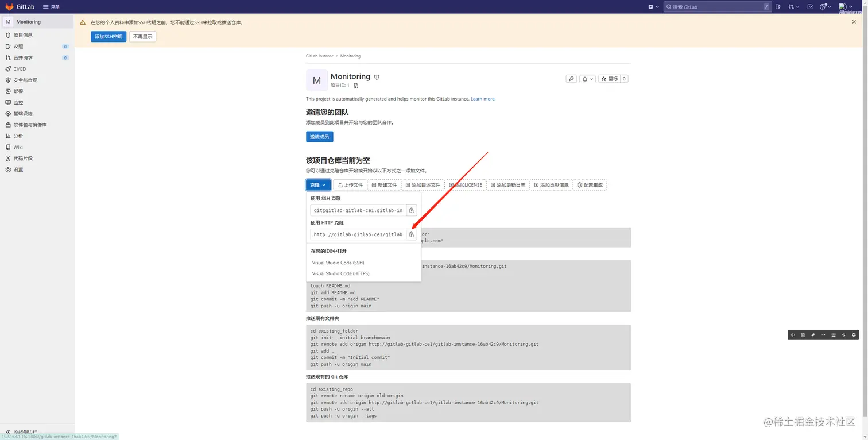Click the 上传文件 button

pyautogui.click(x=350, y=185)
